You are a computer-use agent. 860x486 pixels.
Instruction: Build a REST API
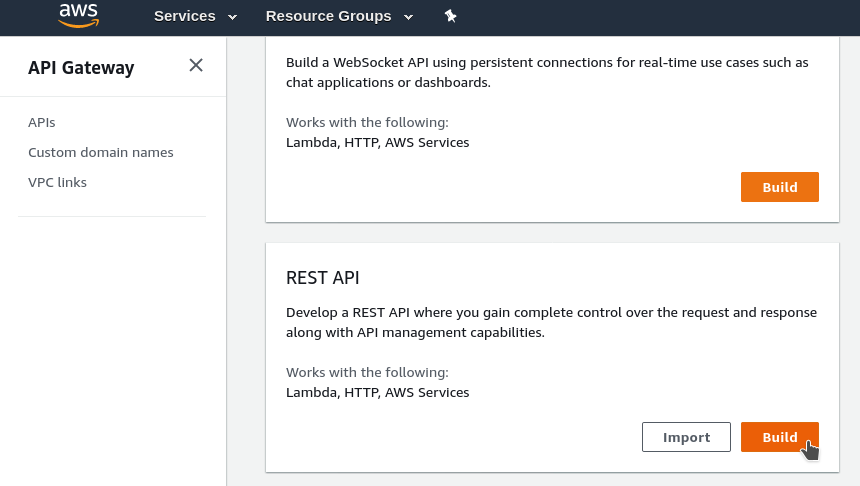point(779,437)
